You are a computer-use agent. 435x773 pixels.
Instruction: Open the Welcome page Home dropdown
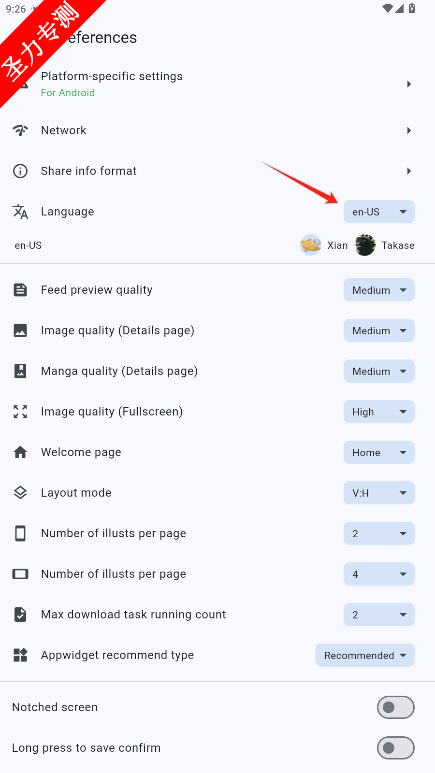(379, 453)
